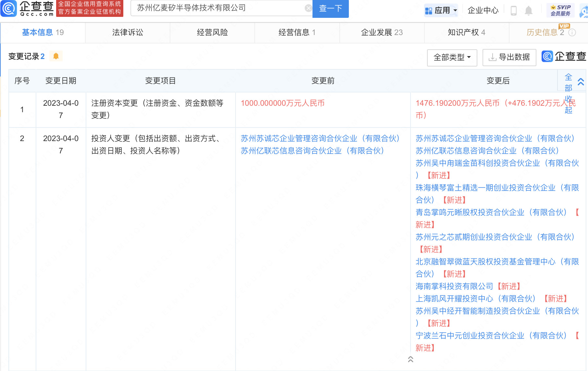Click the 企查查 brand logo beside export
This screenshot has height=371, width=588.
[x=564, y=56]
